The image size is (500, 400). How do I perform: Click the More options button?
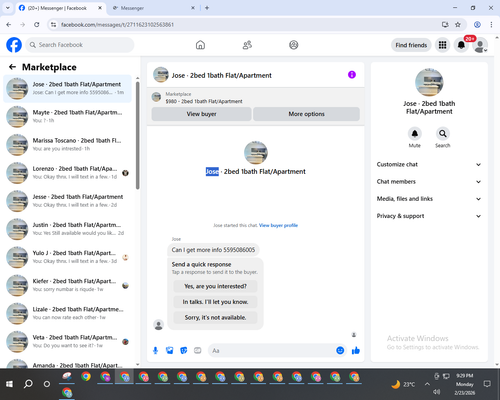(x=306, y=114)
